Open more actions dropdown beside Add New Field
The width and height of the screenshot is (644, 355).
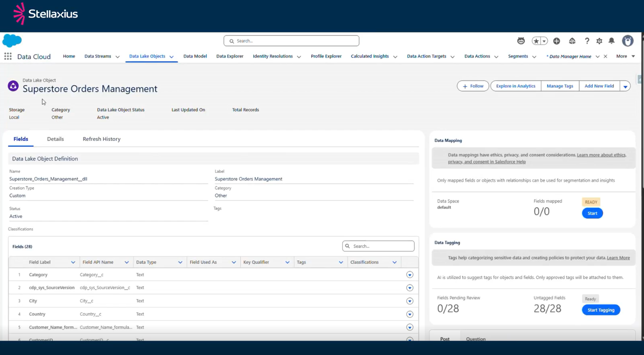(x=625, y=86)
